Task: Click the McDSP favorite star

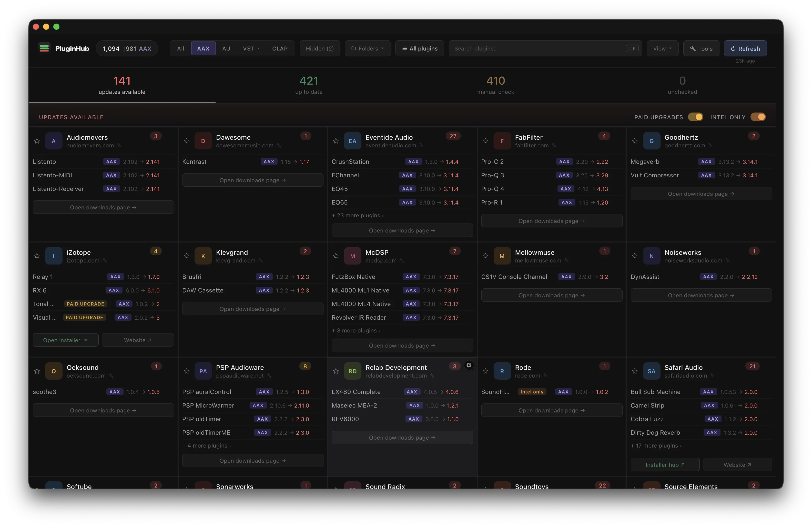Action: click(336, 256)
